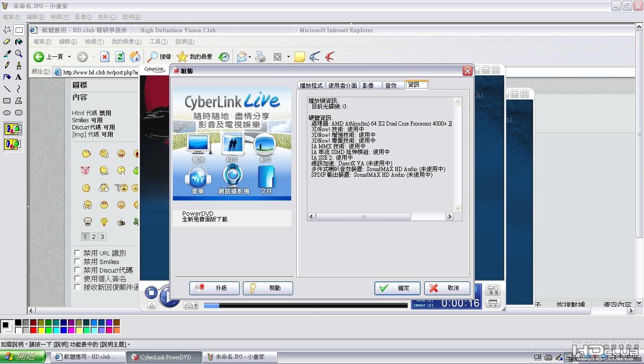Open PowerDVD source drive dropdown
This screenshot has height=364, width=644.
point(191,306)
